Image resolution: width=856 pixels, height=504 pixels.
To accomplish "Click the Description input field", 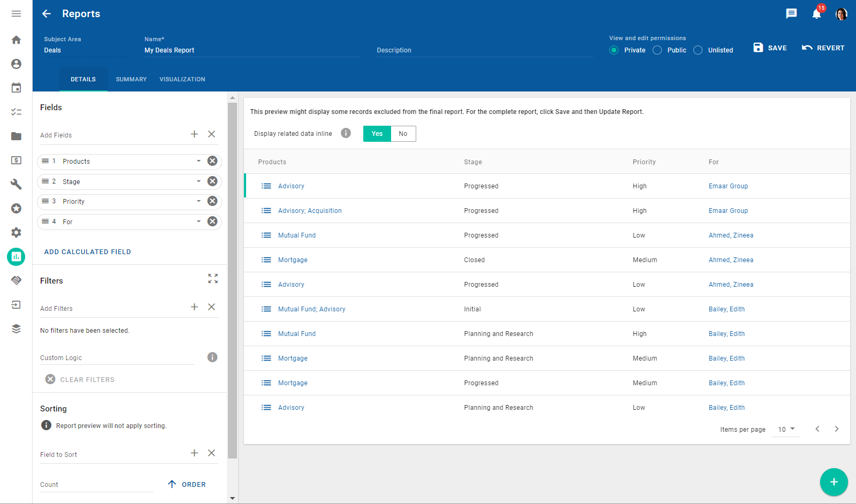I will (x=484, y=50).
